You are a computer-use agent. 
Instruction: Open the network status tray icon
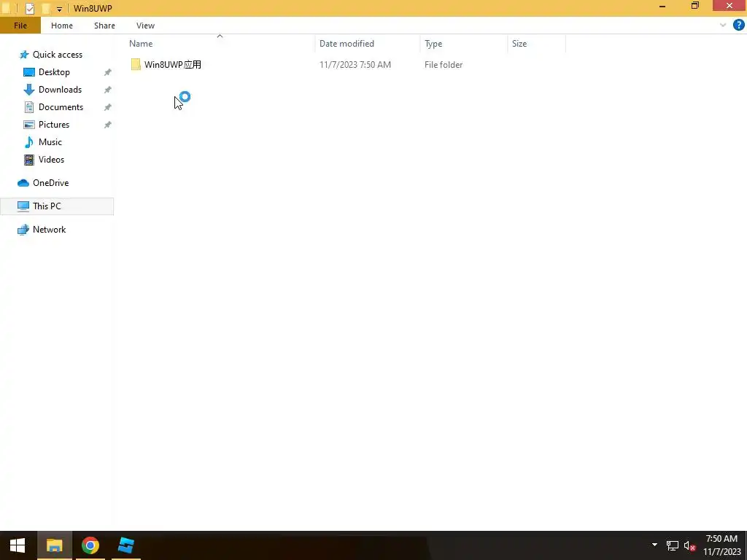[x=672, y=545]
